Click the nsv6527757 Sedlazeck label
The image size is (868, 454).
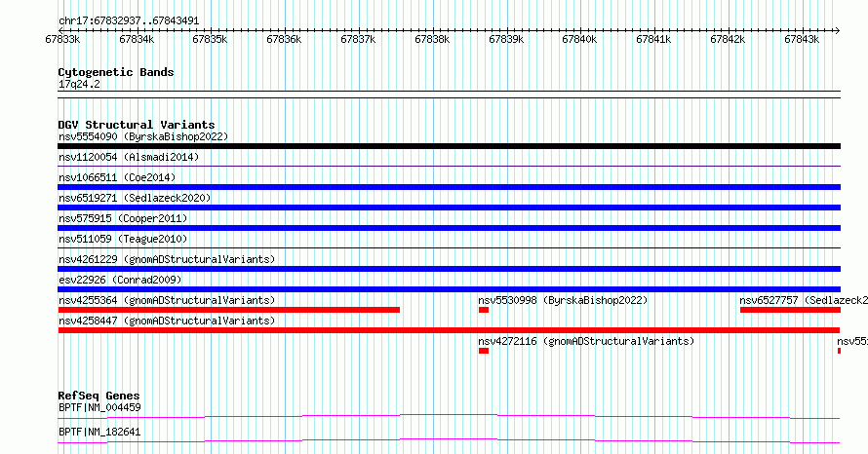pyautogui.click(x=804, y=300)
